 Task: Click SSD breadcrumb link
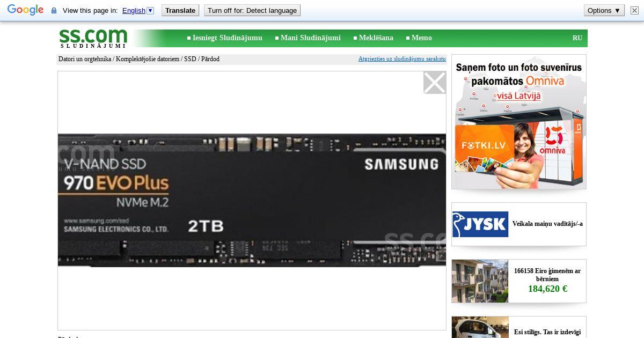pos(190,59)
